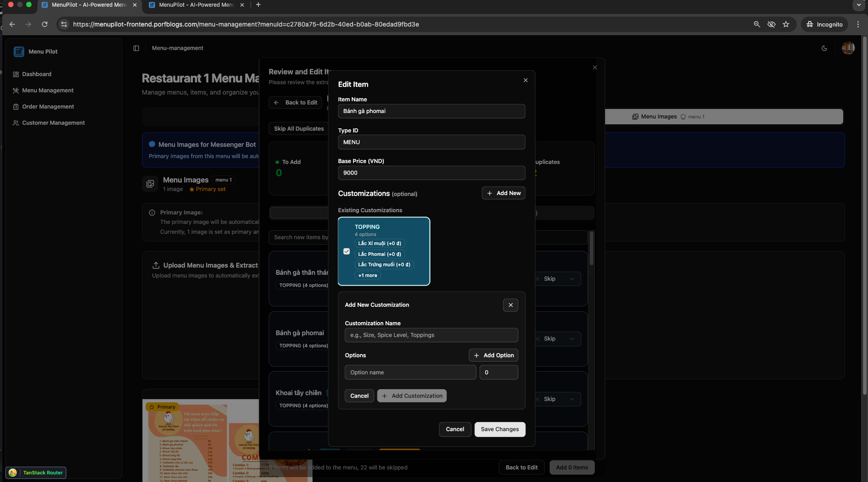Close the Edit Item dialog
Screen dimensions: 868x482
[525, 80]
